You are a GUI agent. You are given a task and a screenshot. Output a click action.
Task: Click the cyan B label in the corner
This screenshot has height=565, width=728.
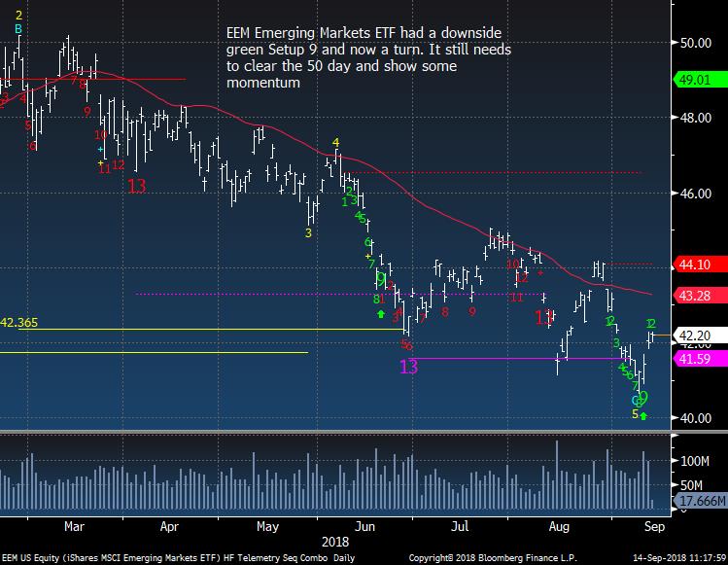tap(18, 29)
